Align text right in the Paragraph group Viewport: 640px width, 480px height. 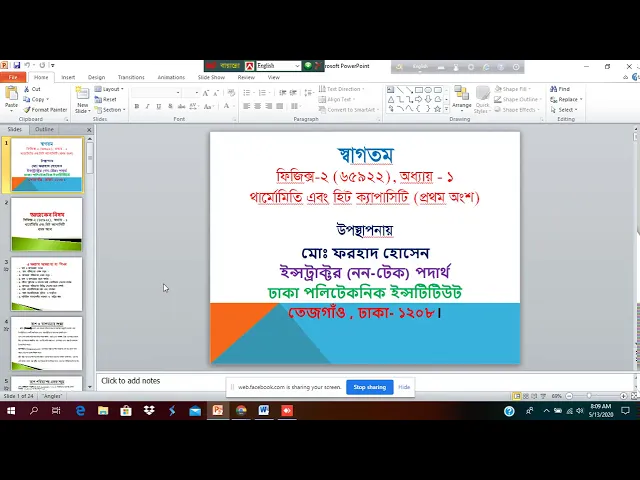[269, 106]
